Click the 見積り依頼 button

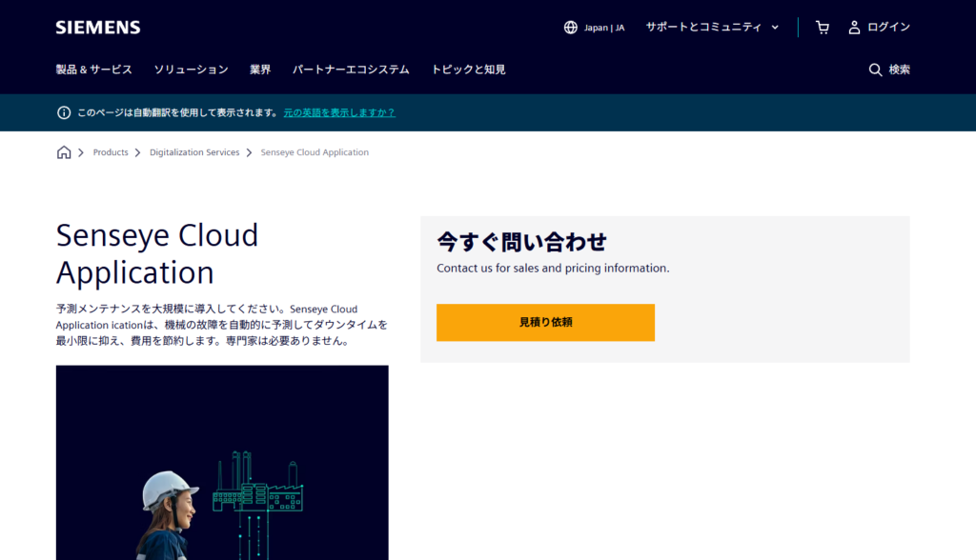tap(545, 322)
